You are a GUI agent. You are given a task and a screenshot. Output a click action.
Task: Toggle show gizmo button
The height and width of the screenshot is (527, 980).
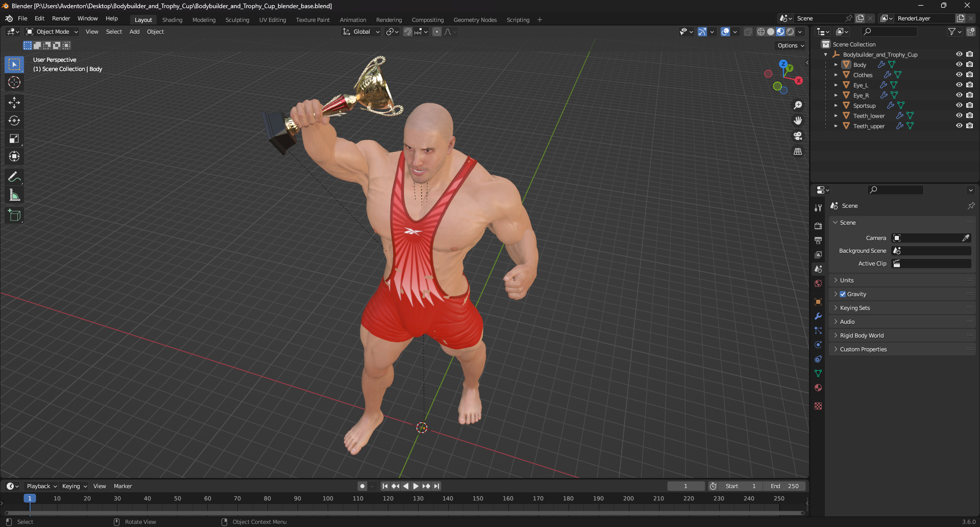[702, 32]
